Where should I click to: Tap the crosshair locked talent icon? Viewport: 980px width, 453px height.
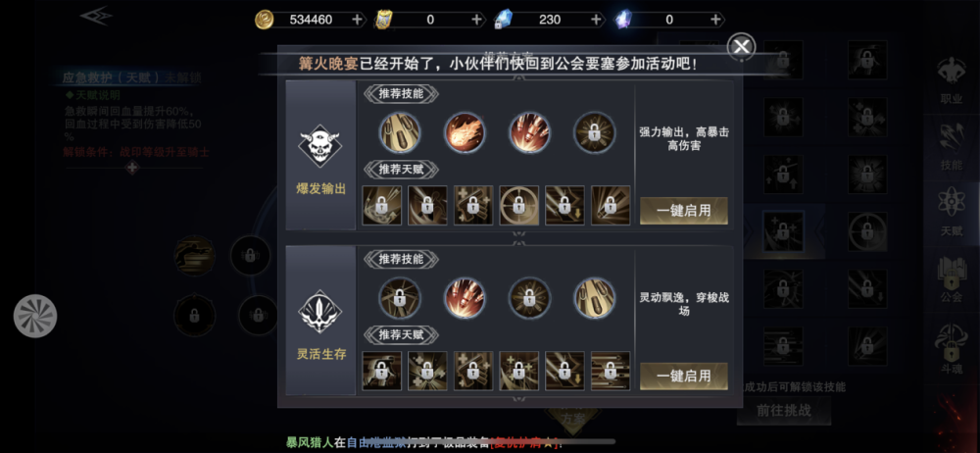click(519, 205)
